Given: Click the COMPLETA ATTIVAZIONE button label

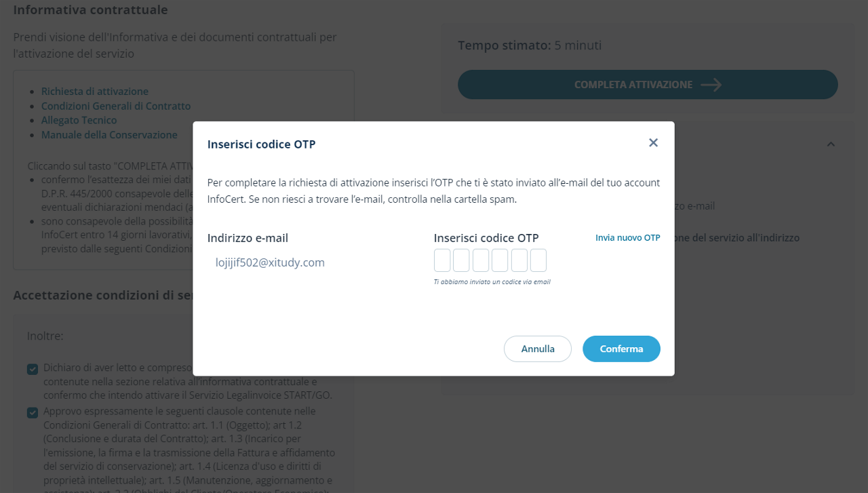Looking at the screenshot, I should click(633, 85).
